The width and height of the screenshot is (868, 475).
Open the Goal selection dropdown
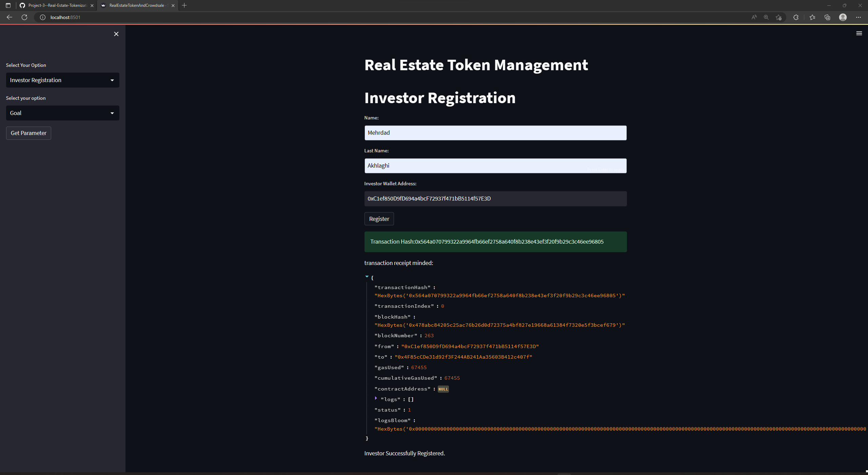coord(62,113)
